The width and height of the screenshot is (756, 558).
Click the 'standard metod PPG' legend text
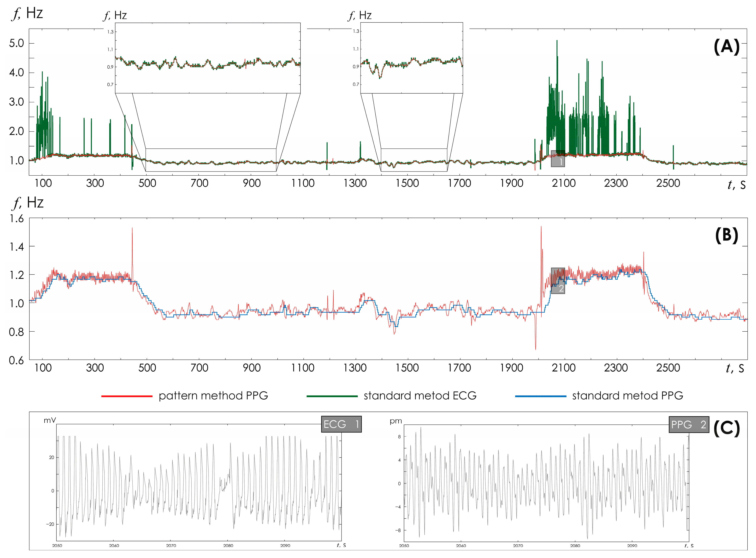coord(627,395)
